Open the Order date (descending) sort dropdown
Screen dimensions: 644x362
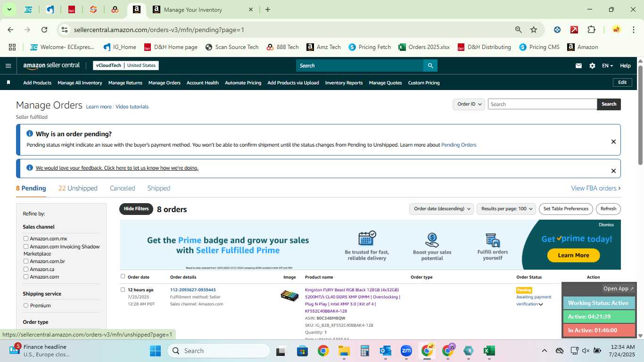pos(441,209)
